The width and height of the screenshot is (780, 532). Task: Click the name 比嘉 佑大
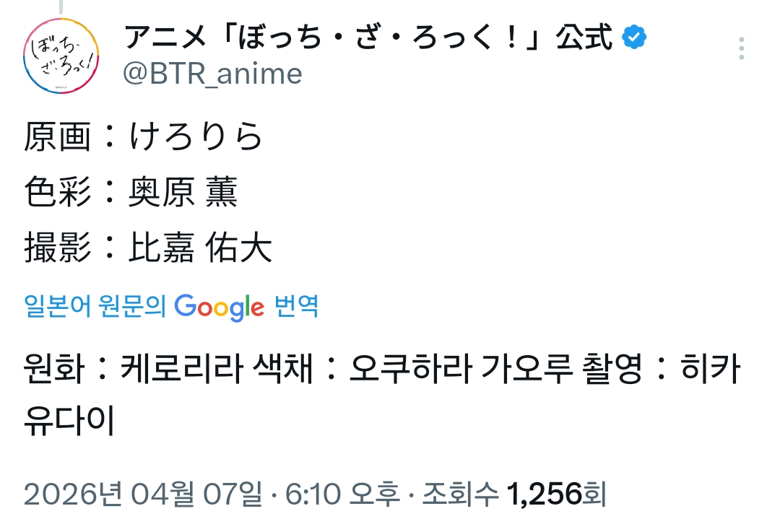pos(200,249)
